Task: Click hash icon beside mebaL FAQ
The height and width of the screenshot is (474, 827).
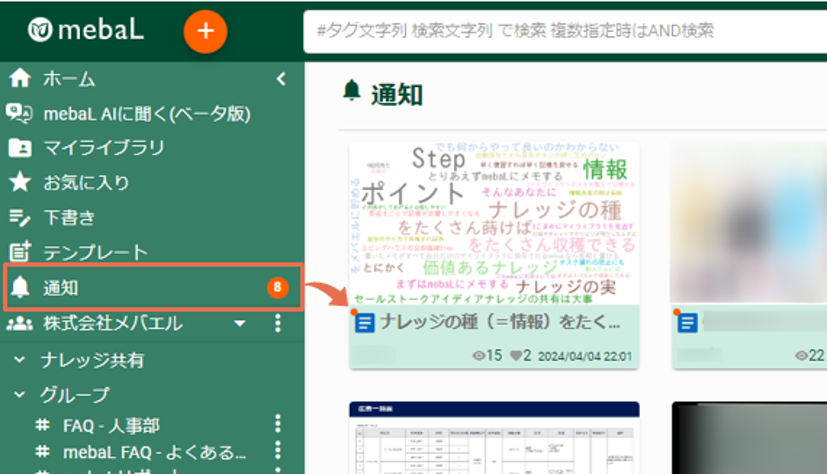Action: [42, 451]
